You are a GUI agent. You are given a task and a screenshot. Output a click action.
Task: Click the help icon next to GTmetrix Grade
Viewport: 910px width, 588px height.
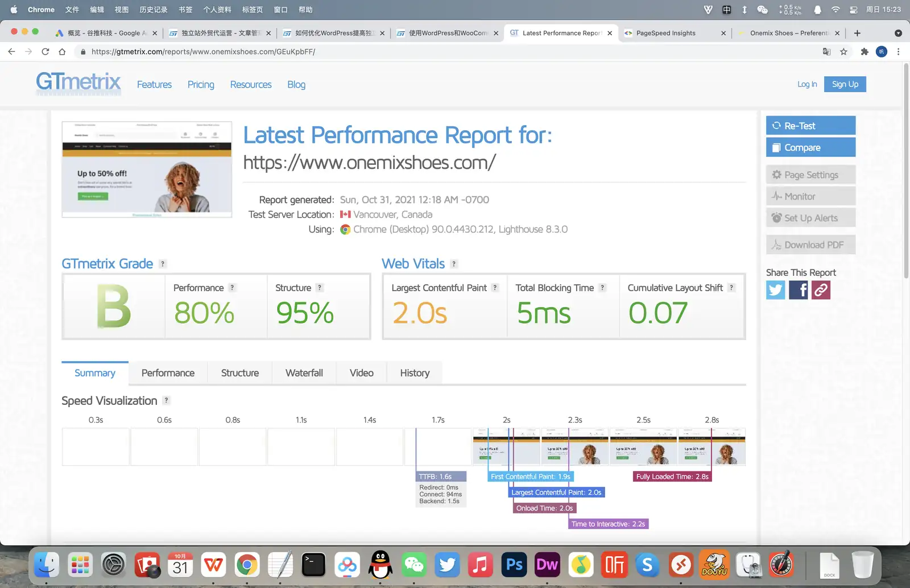[x=163, y=264]
